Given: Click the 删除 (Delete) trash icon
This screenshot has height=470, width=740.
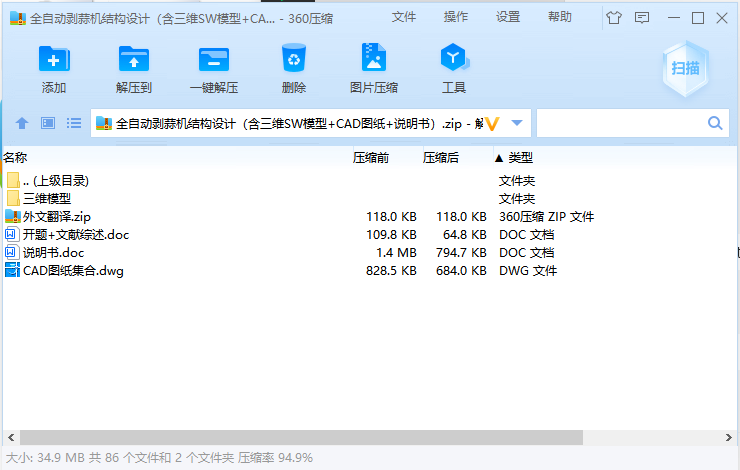Looking at the screenshot, I should pyautogui.click(x=294, y=58).
